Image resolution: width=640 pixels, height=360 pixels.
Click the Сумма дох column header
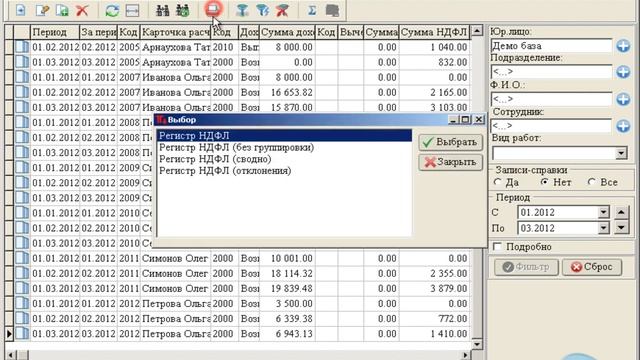287,32
